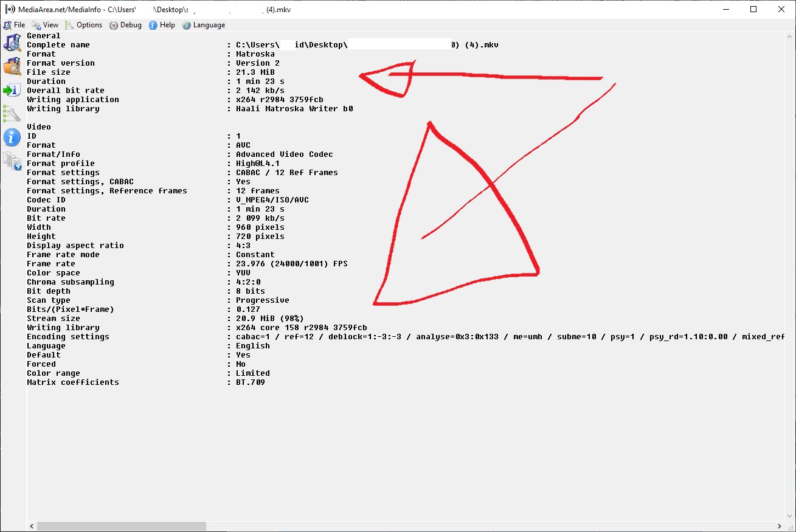
Task: Click the Open Folder sidebar icon
Action: pyautogui.click(x=12, y=66)
